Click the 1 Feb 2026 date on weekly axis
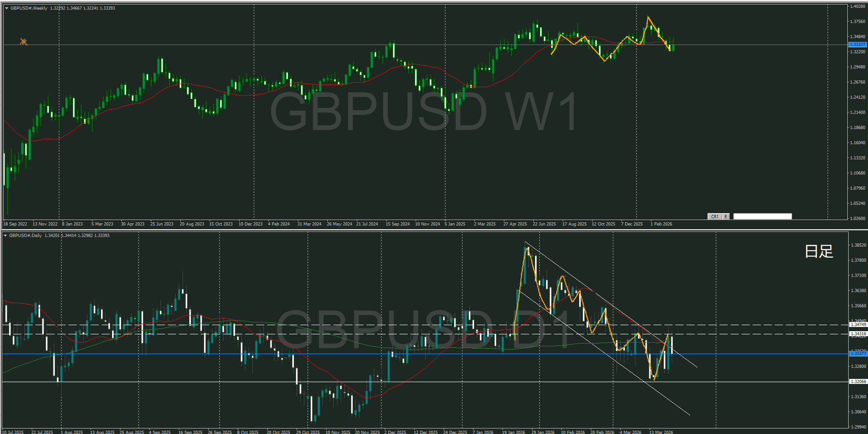 click(x=661, y=224)
